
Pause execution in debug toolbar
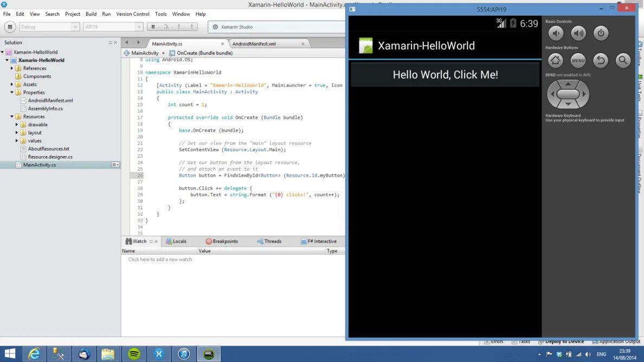(x=153, y=27)
